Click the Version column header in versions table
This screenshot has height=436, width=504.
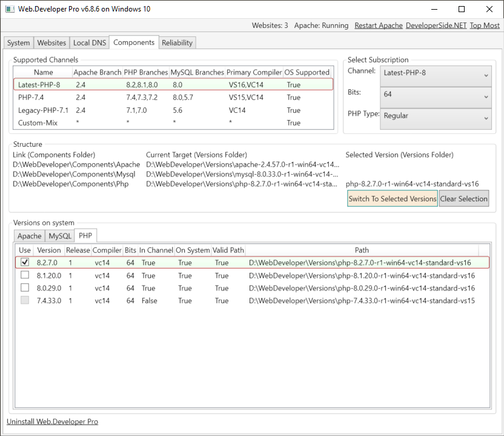pyautogui.click(x=49, y=250)
